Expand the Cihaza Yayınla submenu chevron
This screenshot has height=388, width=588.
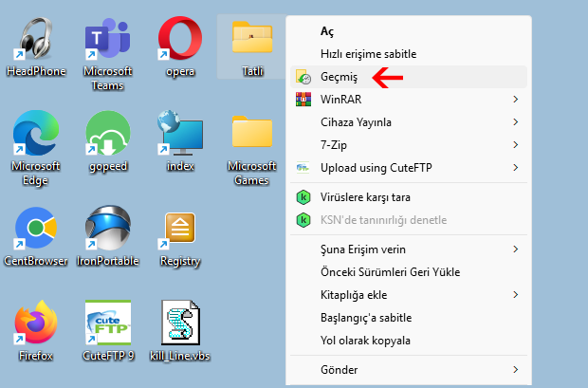pyautogui.click(x=516, y=122)
